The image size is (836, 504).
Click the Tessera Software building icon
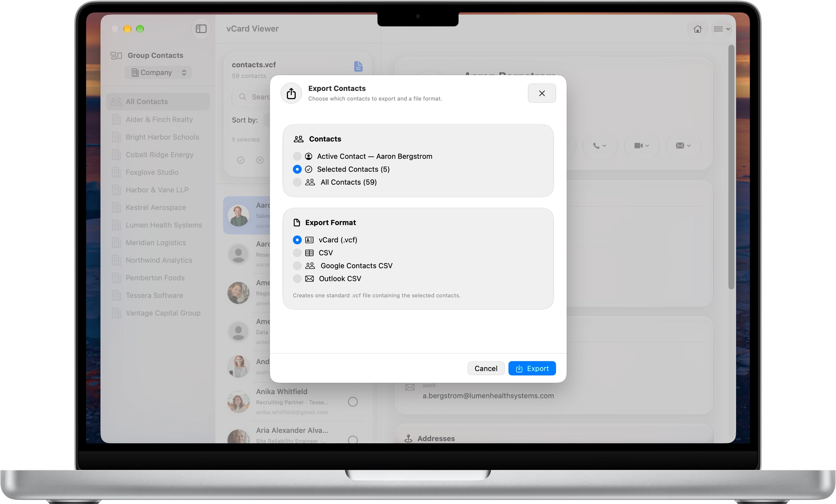click(x=116, y=295)
